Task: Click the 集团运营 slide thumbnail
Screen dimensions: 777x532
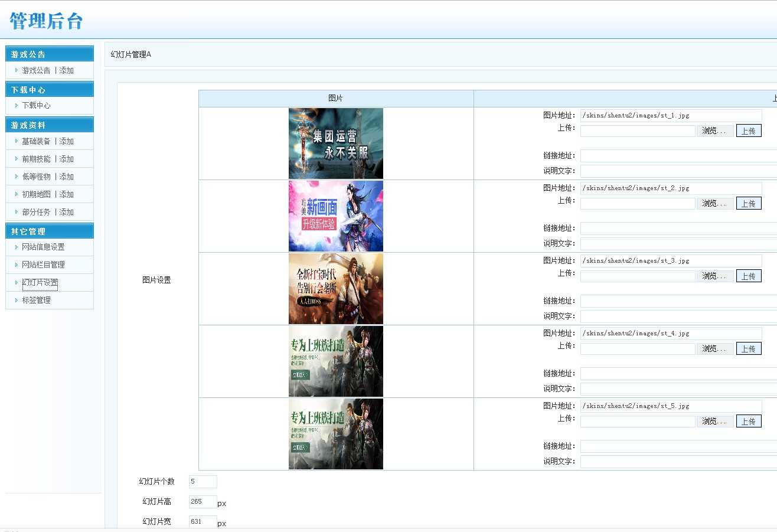Action: pyautogui.click(x=335, y=143)
